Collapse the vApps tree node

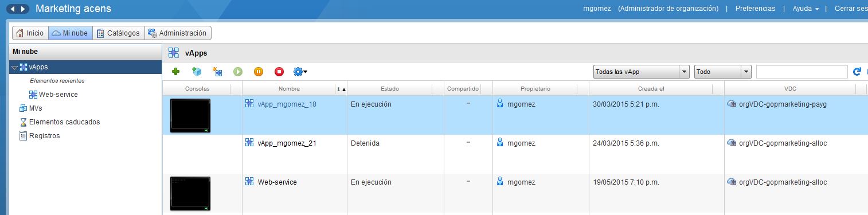tap(14, 68)
